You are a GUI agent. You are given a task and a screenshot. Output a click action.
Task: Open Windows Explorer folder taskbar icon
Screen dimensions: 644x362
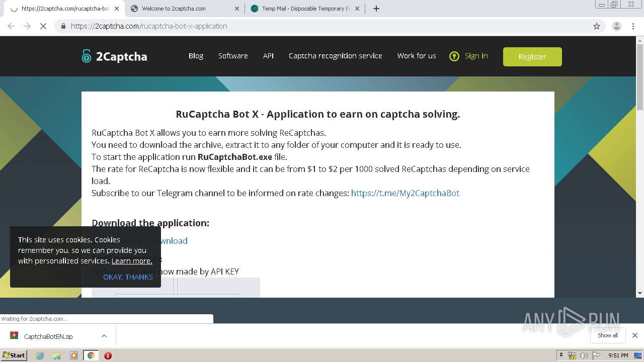(57, 355)
